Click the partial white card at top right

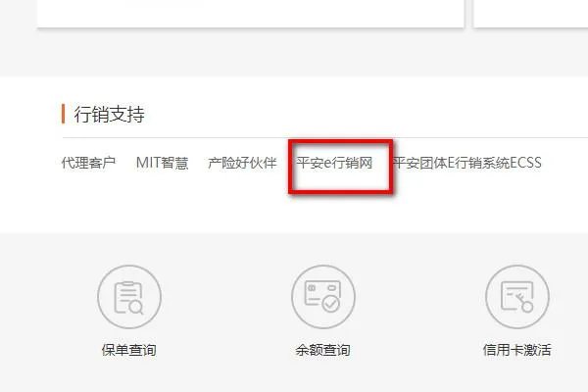(531, 13)
